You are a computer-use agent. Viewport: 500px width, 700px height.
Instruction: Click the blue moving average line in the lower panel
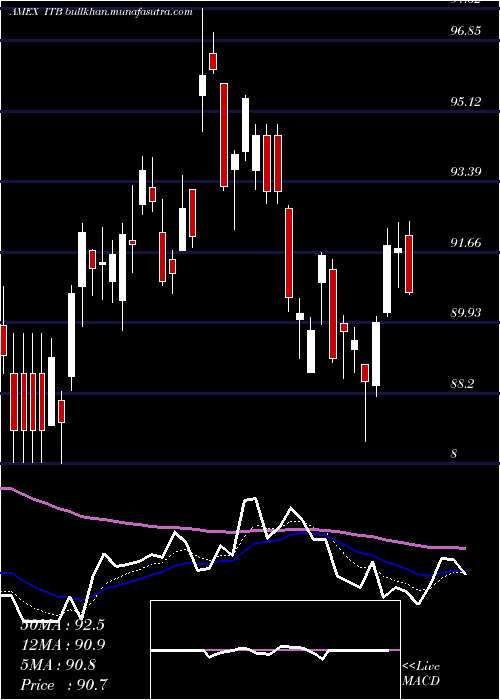pyautogui.click(x=232, y=561)
